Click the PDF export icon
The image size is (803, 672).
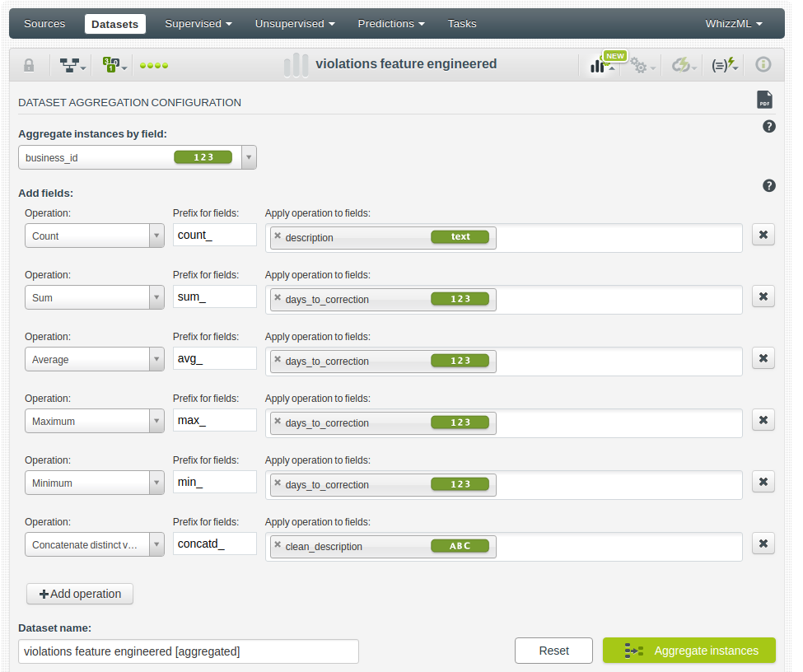coord(764,100)
